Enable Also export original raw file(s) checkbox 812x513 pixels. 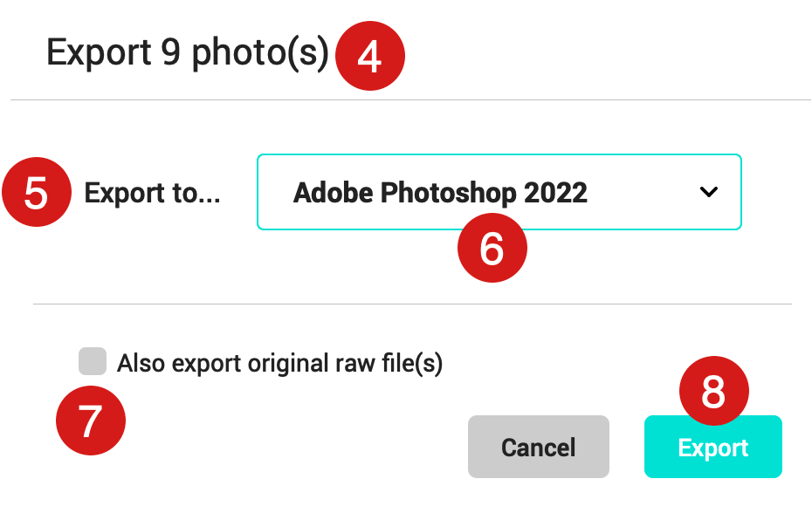(93, 361)
